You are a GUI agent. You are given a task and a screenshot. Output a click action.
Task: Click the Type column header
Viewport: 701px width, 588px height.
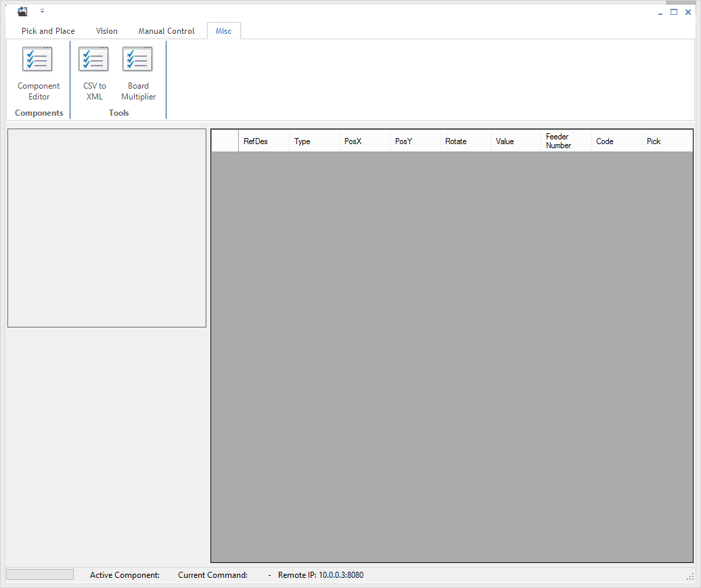tap(313, 141)
